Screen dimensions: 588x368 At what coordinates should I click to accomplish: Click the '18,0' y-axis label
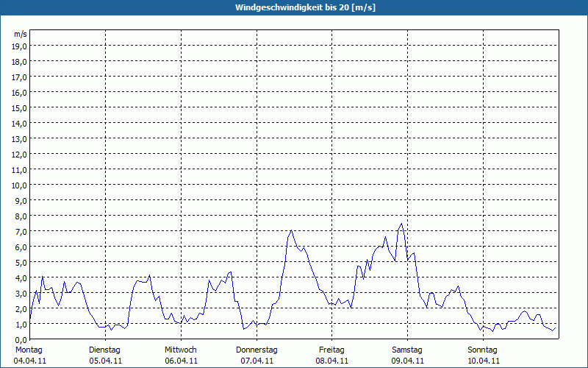pos(20,62)
